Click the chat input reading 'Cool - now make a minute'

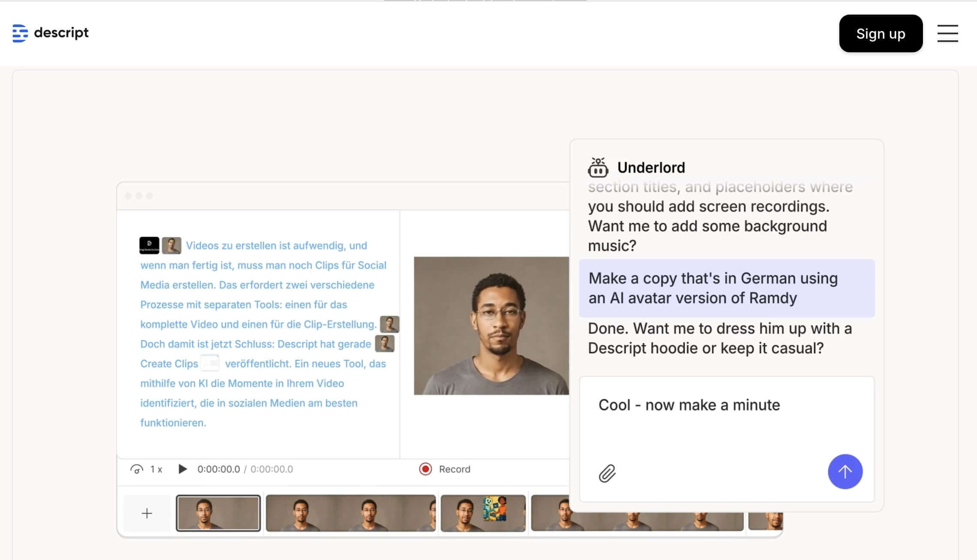tap(727, 439)
